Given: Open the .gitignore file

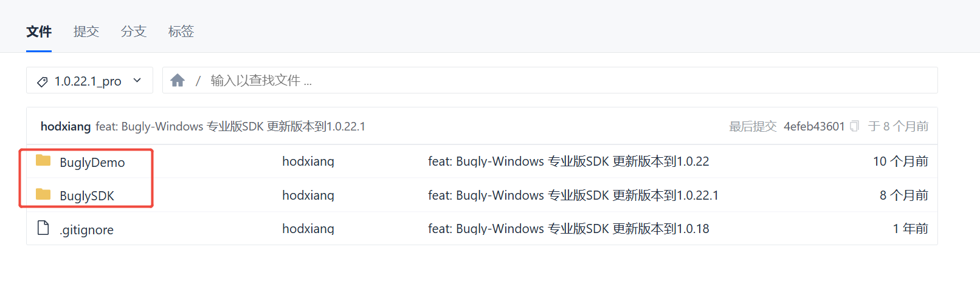Looking at the screenshot, I should coord(87,230).
